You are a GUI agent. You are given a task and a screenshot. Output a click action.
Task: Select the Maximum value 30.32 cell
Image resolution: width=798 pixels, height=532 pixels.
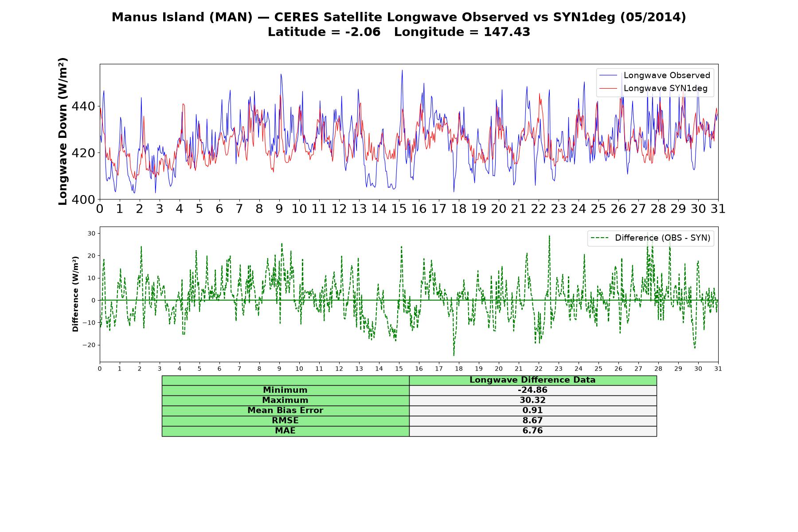tap(532, 400)
